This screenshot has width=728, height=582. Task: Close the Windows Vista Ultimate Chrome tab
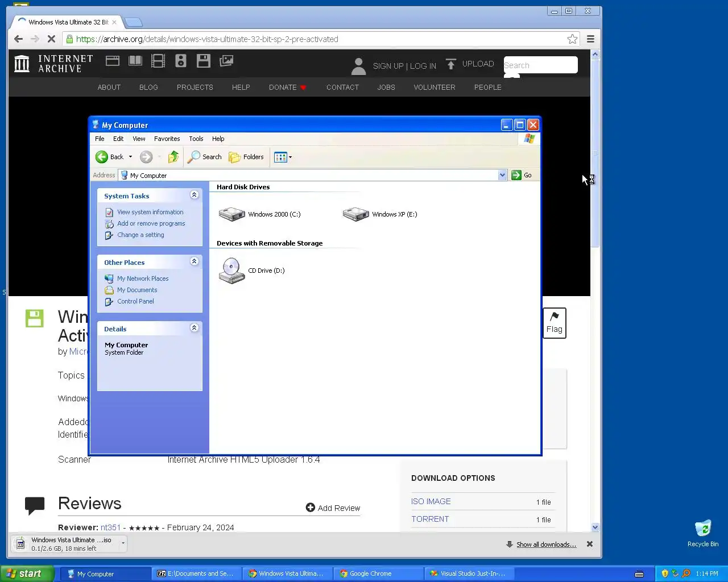point(114,22)
